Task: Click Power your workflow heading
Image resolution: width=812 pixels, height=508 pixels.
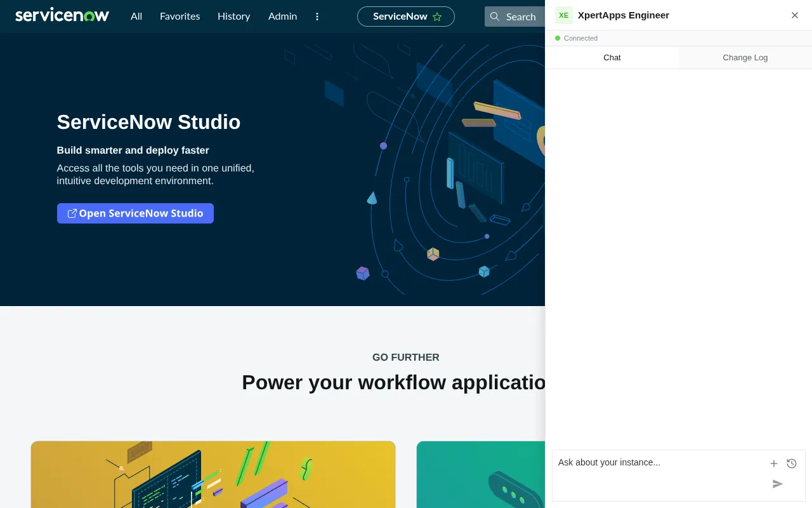Action: coord(393,382)
